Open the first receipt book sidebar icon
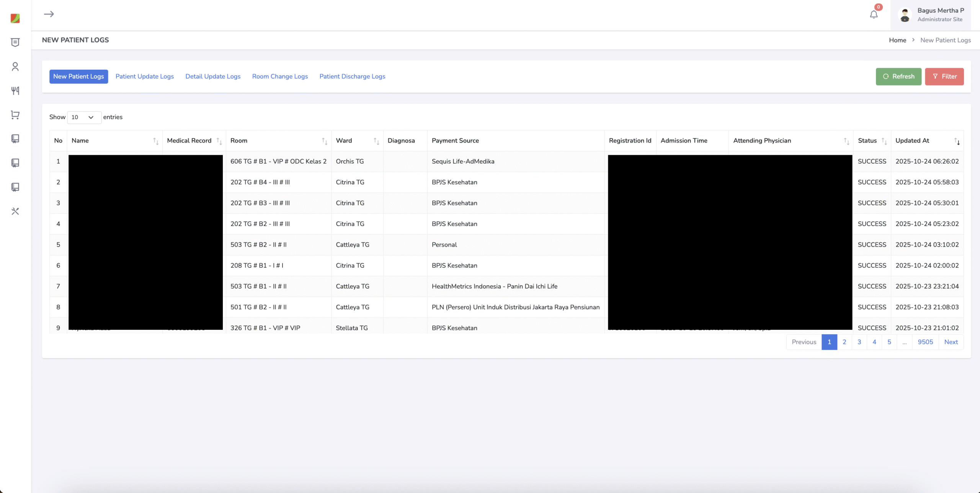Viewport: 980px width, 493px height. 15,139
